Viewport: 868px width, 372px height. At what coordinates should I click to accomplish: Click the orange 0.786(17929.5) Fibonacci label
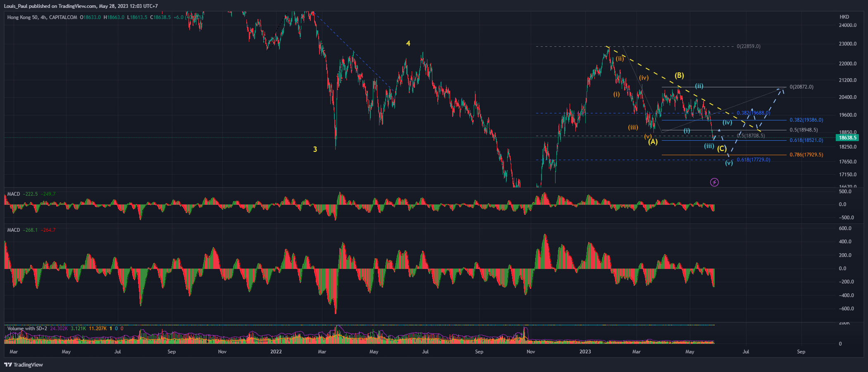click(806, 155)
